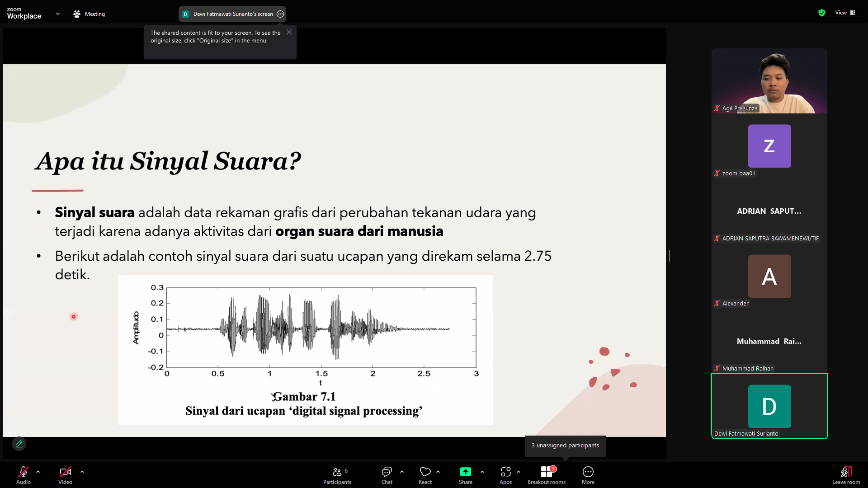The image size is (868, 488).
Task: Open the React emoji menu
Action: pyautogui.click(x=425, y=475)
